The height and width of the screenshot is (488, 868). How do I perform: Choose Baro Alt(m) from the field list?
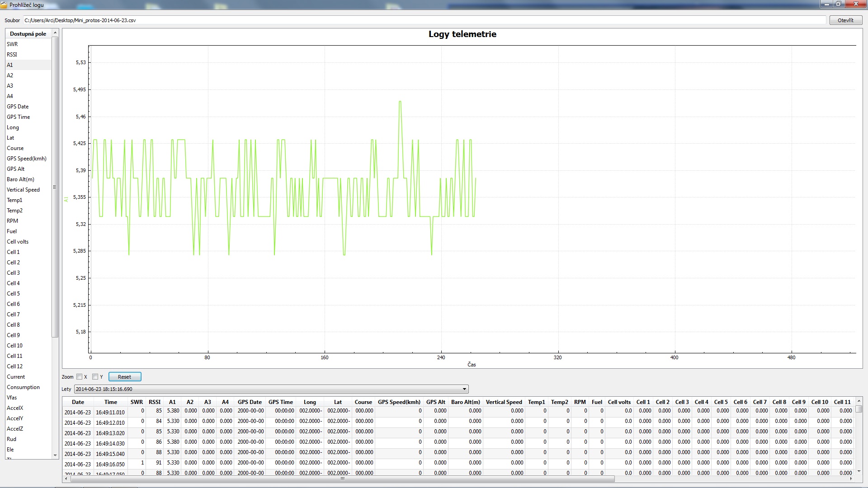tap(20, 179)
